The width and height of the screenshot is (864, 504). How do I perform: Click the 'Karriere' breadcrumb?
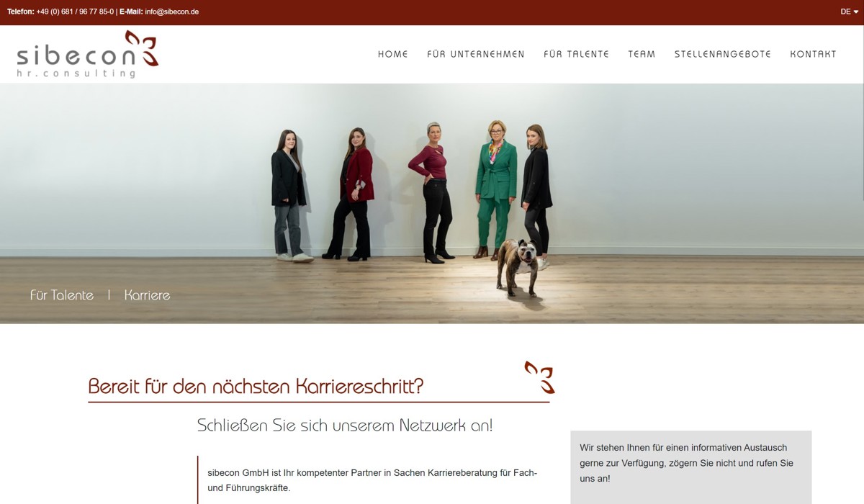point(147,295)
